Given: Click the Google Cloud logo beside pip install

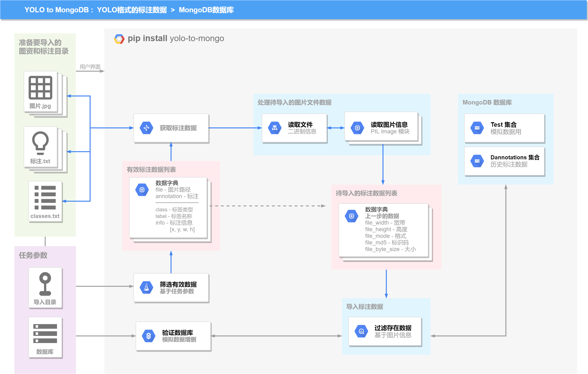Looking at the screenshot, I should [x=119, y=39].
